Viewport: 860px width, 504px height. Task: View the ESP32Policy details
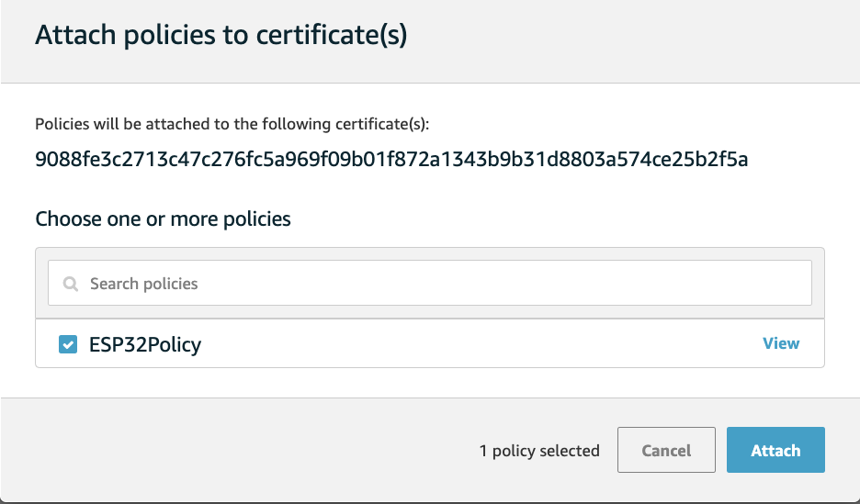pyautogui.click(x=781, y=343)
